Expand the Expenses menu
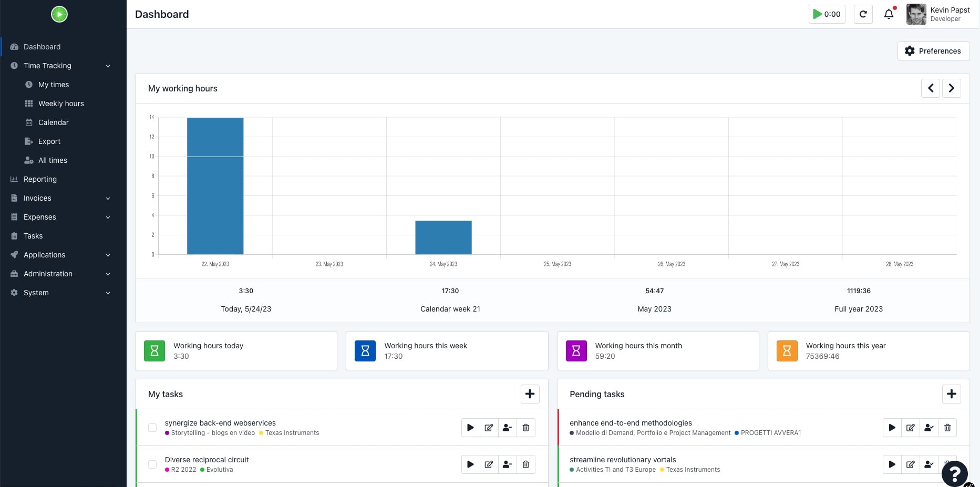980x487 pixels. pos(63,217)
